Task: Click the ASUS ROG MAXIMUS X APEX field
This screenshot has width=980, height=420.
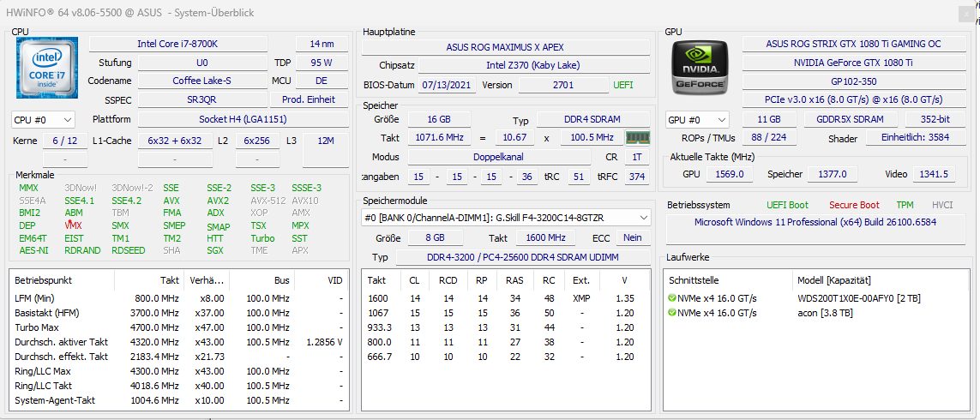Action: [x=506, y=47]
